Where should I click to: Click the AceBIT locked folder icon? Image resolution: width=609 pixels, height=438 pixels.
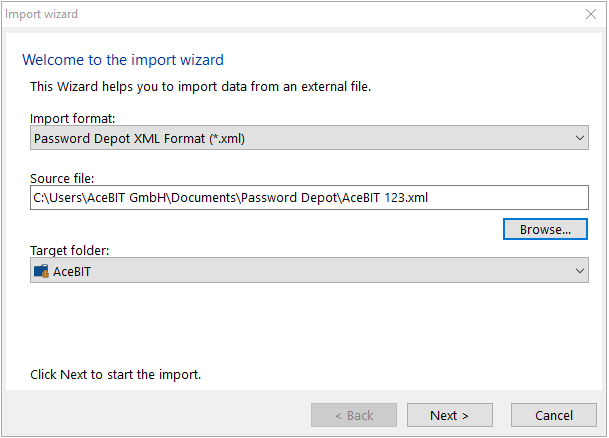click(41, 271)
